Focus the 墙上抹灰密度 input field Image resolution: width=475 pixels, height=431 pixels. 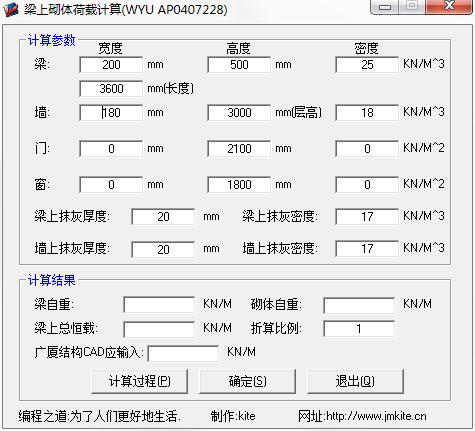(x=367, y=249)
